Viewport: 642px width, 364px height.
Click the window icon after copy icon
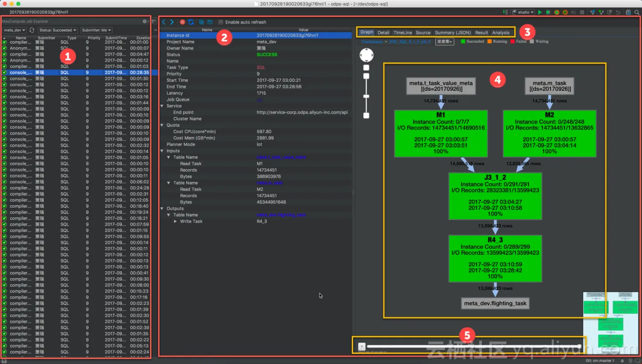tap(210, 22)
